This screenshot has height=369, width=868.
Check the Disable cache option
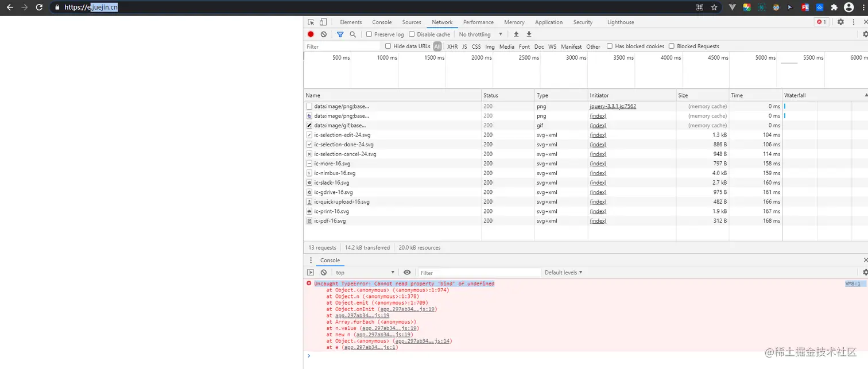[412, 34]
